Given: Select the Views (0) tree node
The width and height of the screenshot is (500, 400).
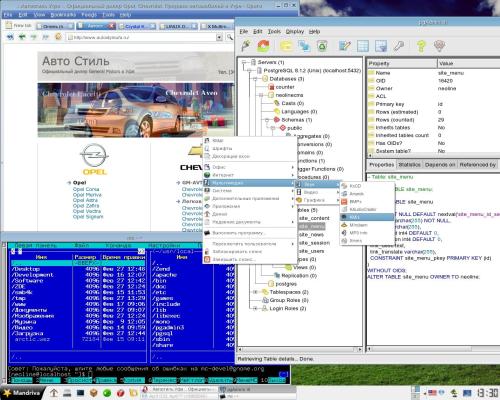Looking at the screenshot, I should 305,267.
